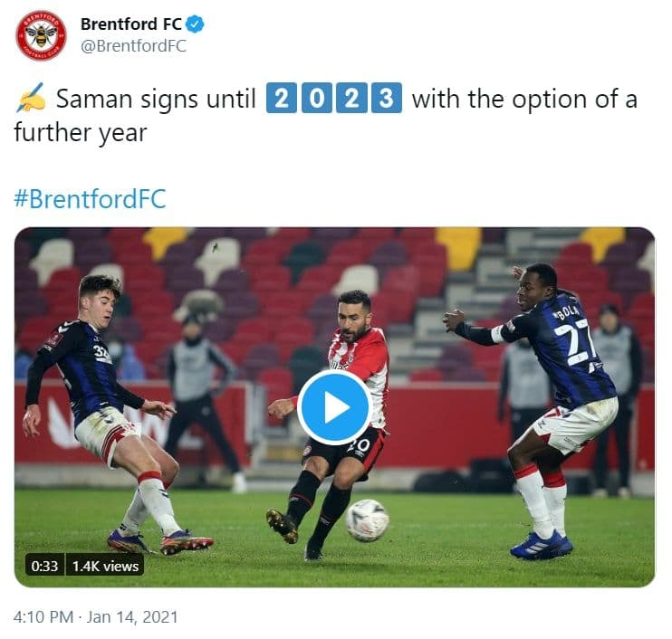
Task: Open the 4:10 PM Jan 14, 2021 timestamp
Action: [x=96, y=617]
